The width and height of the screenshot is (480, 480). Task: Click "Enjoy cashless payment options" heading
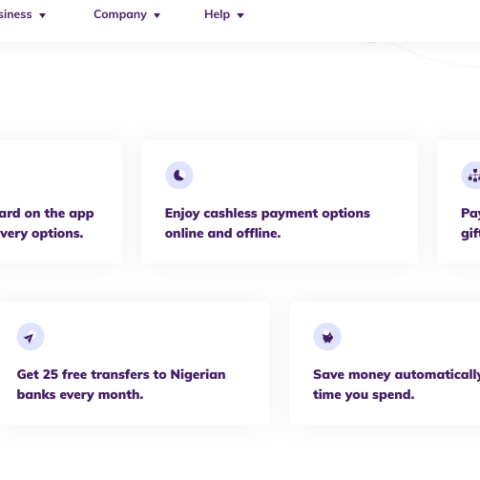click(x=267, y=214)
